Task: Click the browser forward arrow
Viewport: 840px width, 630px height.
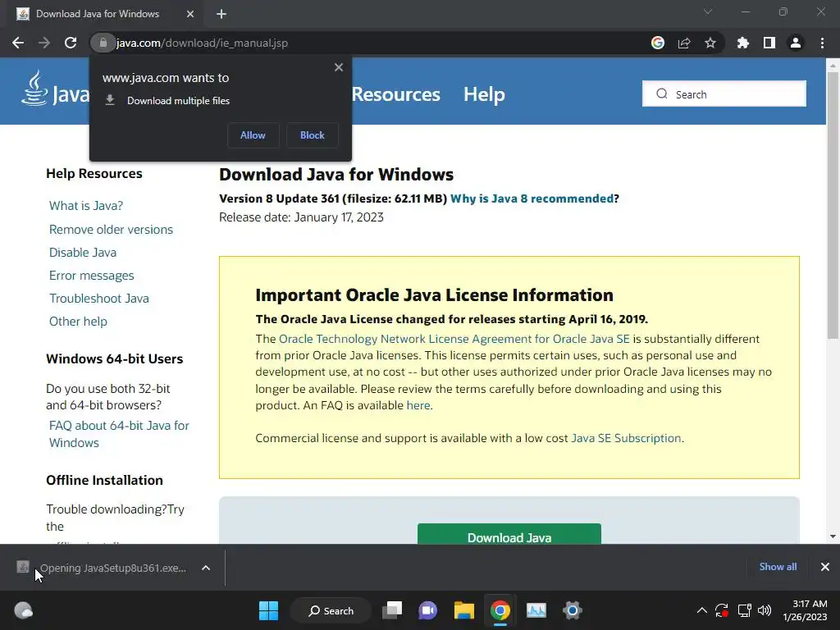Action: (44, 43)
